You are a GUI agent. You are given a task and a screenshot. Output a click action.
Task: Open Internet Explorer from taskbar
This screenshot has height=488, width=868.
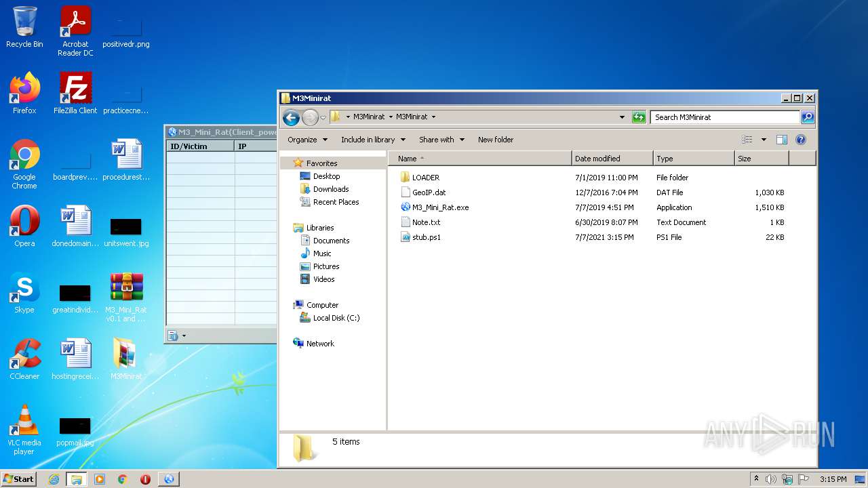pyautogui.click(x=54, y=479)
